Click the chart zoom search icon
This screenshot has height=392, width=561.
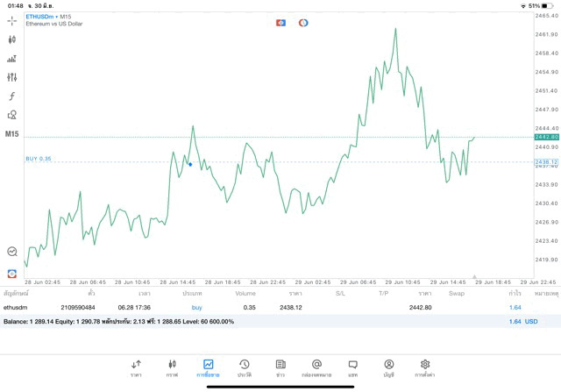pyautogui.click(x=12, y=252)
